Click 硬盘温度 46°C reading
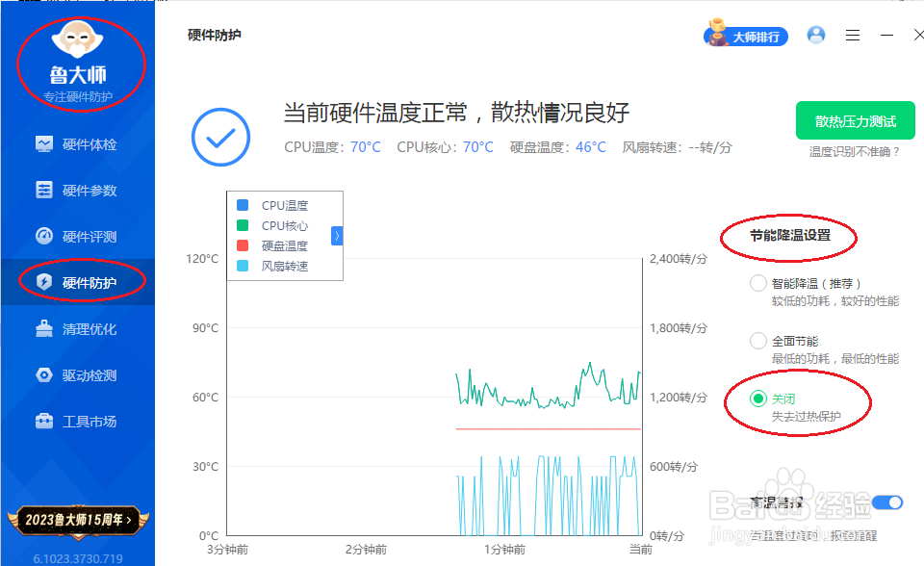 557,147
